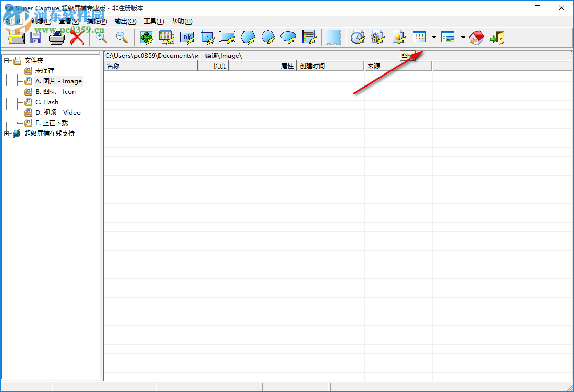Capture a control using the OK button icon
The width and height of the screenshot is (574, 392).
tap(188, 38)
